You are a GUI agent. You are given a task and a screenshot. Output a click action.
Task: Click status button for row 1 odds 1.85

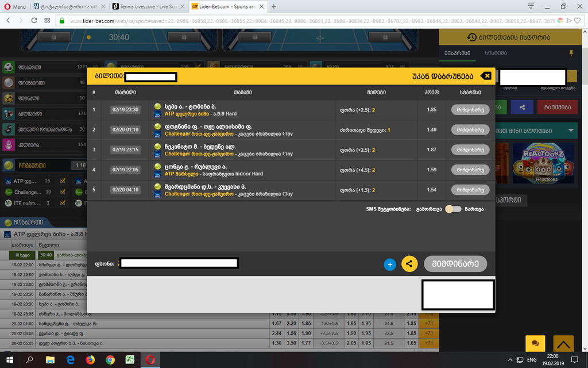(470, 110)
